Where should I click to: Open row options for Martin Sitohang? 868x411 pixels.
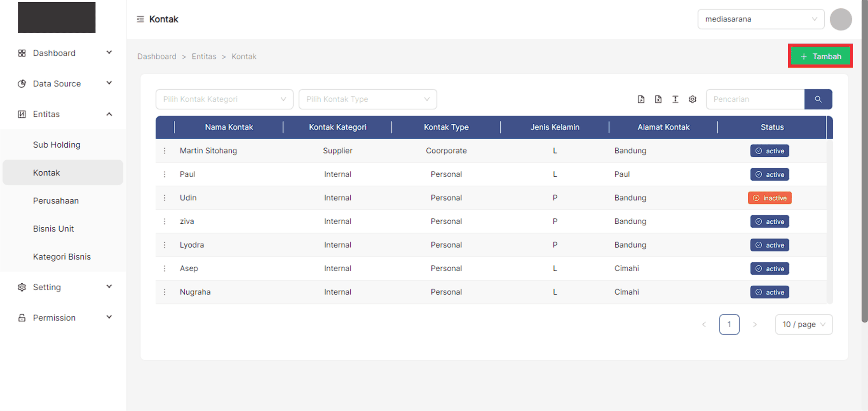164,151
